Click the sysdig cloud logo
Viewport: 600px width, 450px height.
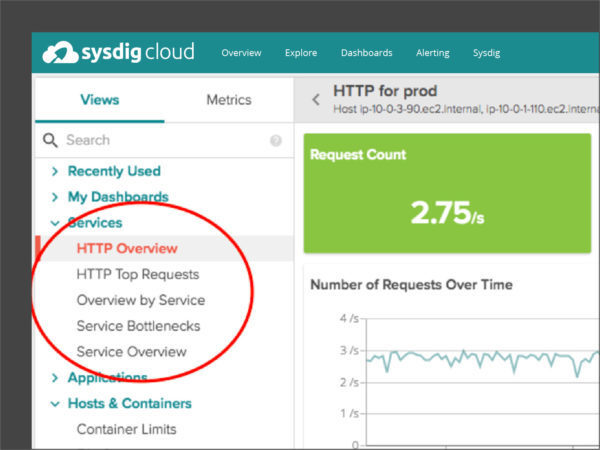tap(118, 52)
